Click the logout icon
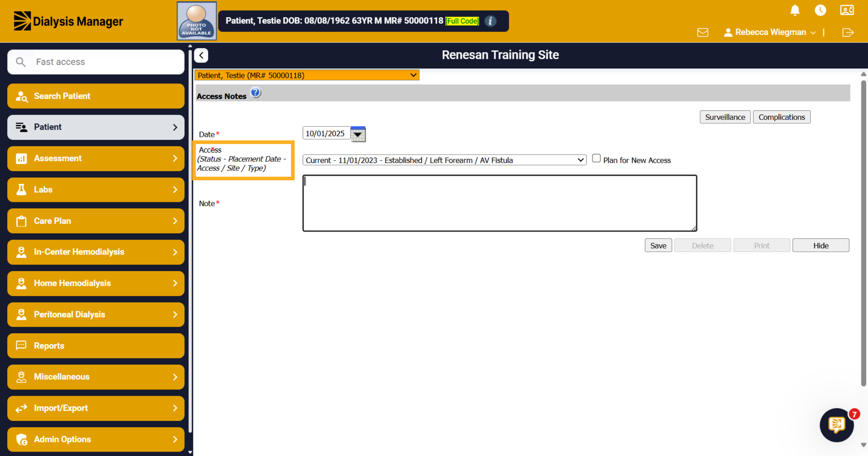The width and height of the screenshot is (868, 456). [848, 33]
